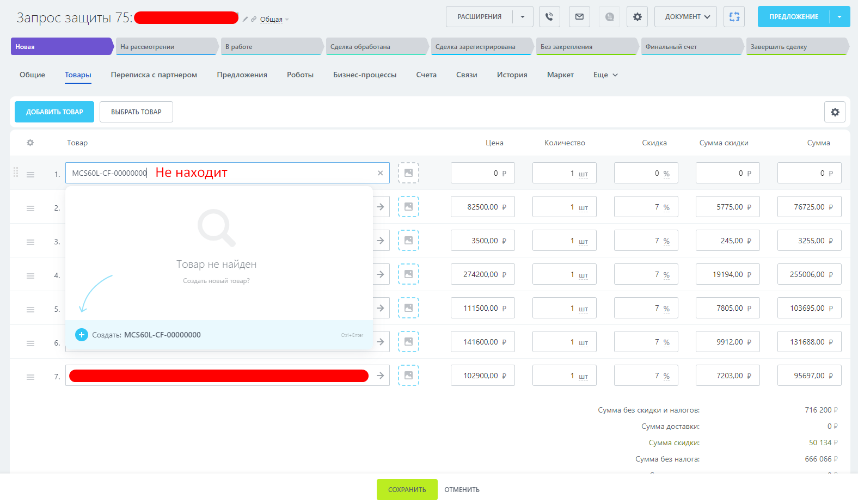This screenshot has height=504, width=858.
Task: Click plus icon to create MCS60L-CF-00000000
Action: pyautogui.click(x=82, y=335)
